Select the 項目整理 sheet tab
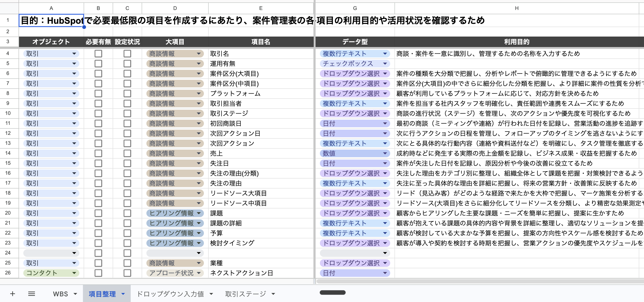 point(102,294)
